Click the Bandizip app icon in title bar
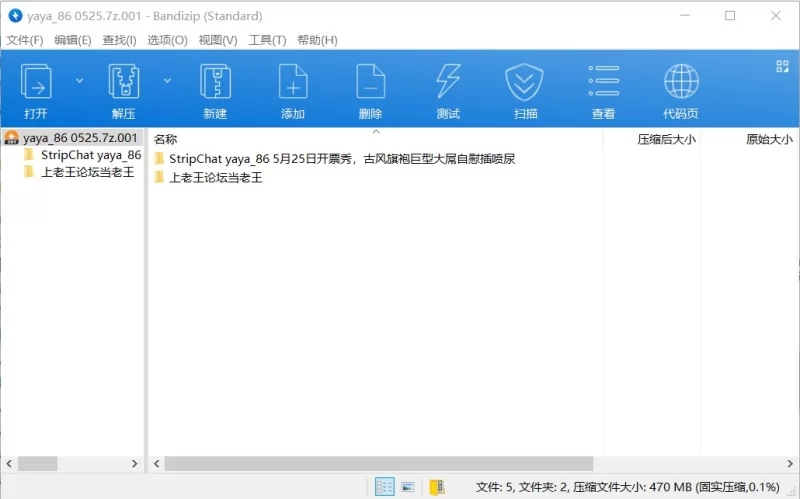Screen dimensions: 800x499 pyautogui.click(x=15, y=16)
